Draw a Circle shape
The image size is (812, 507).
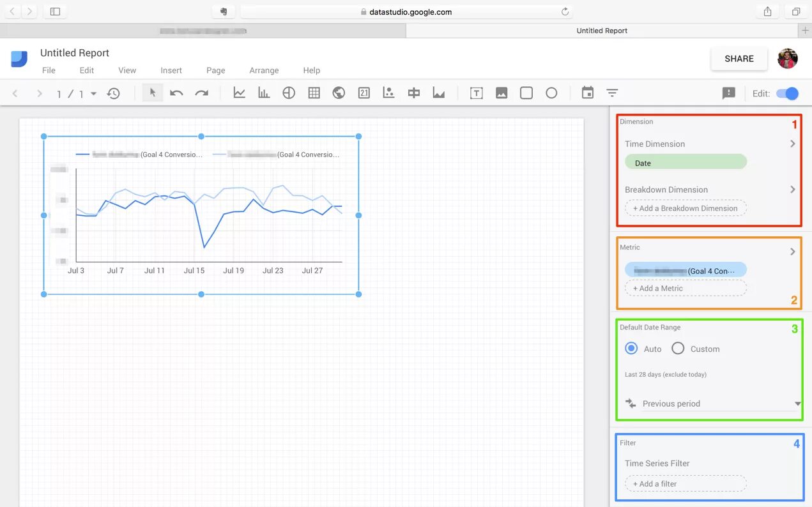(x=551, y=93)
